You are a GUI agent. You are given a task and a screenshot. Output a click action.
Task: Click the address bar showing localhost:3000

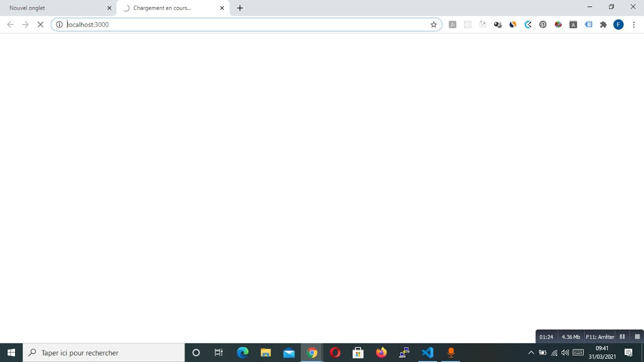coord(247,24)
